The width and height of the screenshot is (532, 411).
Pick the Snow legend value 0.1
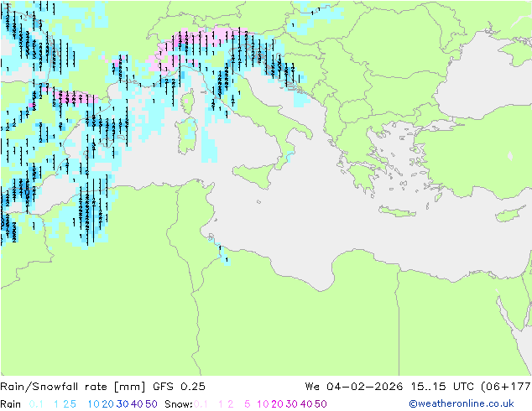tap(201, 404)
